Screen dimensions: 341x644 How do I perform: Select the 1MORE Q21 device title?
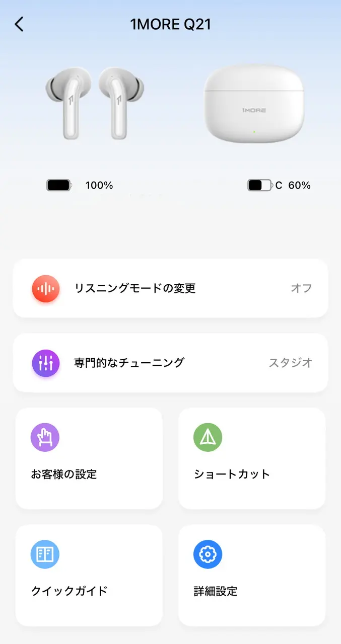point(170,24)
